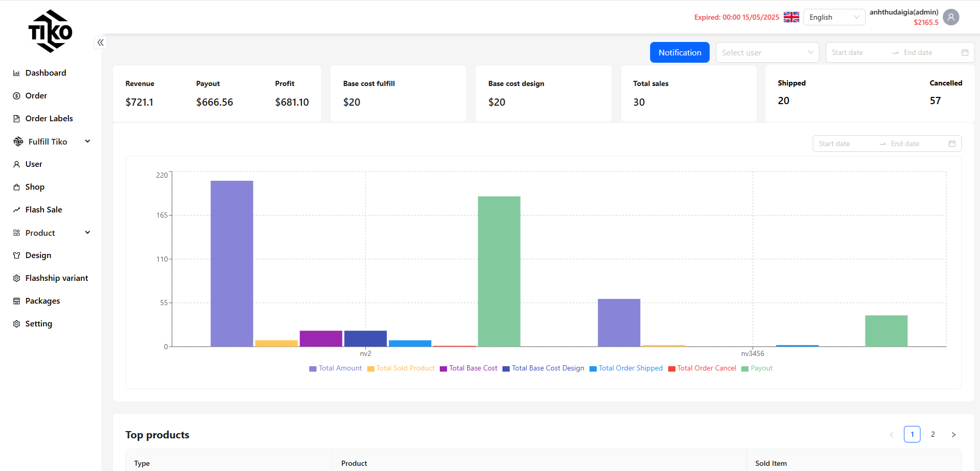Click the Flash Sale trend-line icon

(x=17, y=210)
